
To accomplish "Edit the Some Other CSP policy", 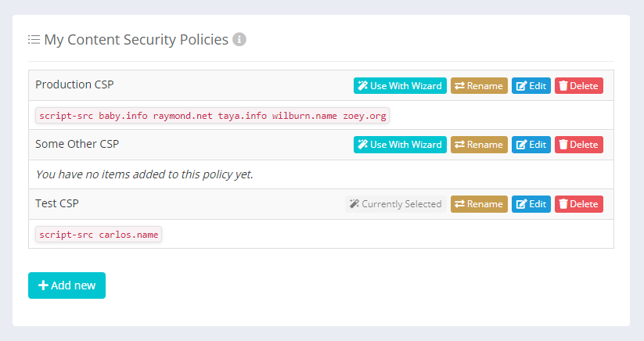I will (531, 145).
